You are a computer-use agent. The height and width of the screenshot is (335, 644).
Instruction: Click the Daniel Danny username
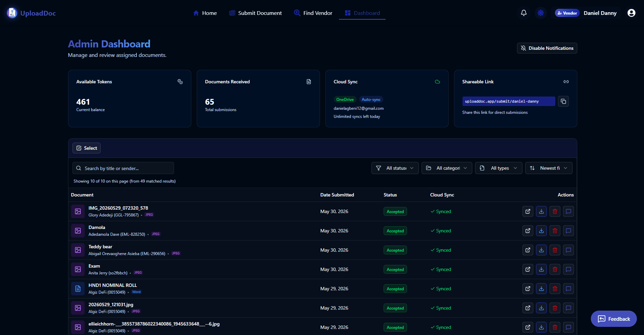(600, 13)
